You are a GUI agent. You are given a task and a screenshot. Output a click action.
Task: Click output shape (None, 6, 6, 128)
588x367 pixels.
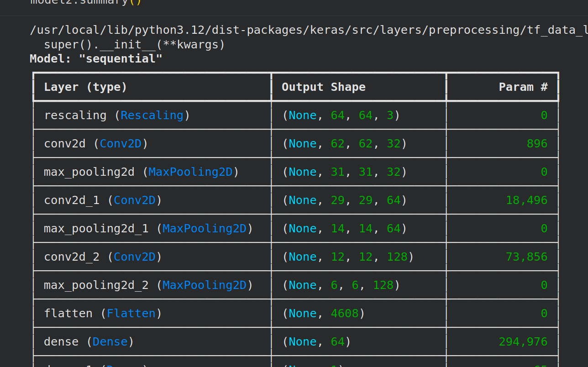click(x=341, y=285)
